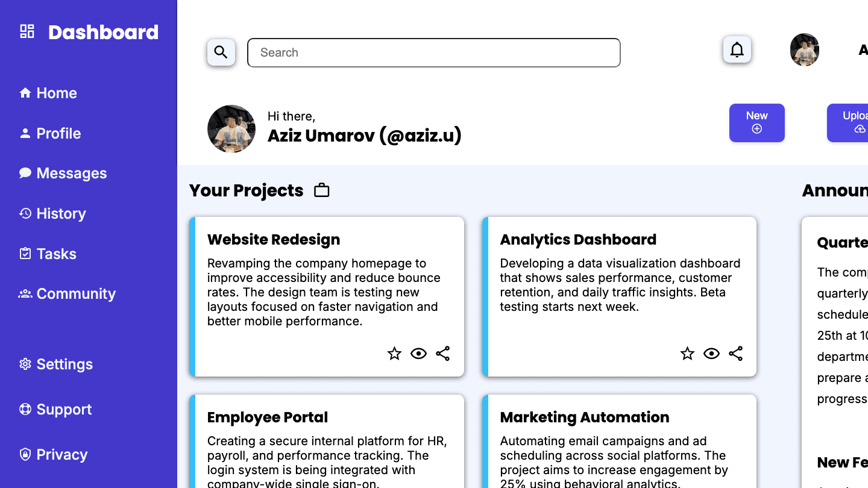Open Tasks from sidebar

coord(57,254)
